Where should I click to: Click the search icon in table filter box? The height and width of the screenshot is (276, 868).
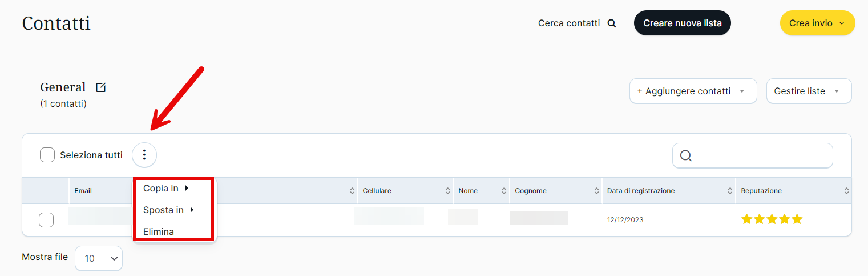(x=686, y=156)
